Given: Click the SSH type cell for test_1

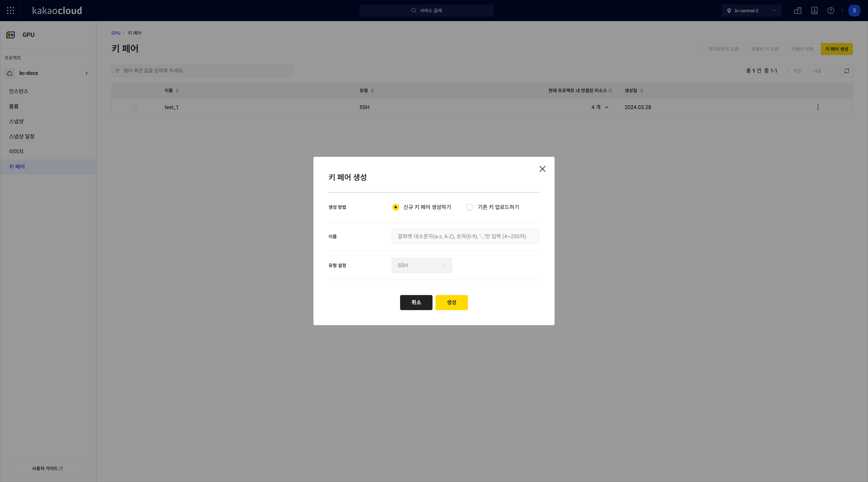Looking at the screenshot, I should click(364, 107).
